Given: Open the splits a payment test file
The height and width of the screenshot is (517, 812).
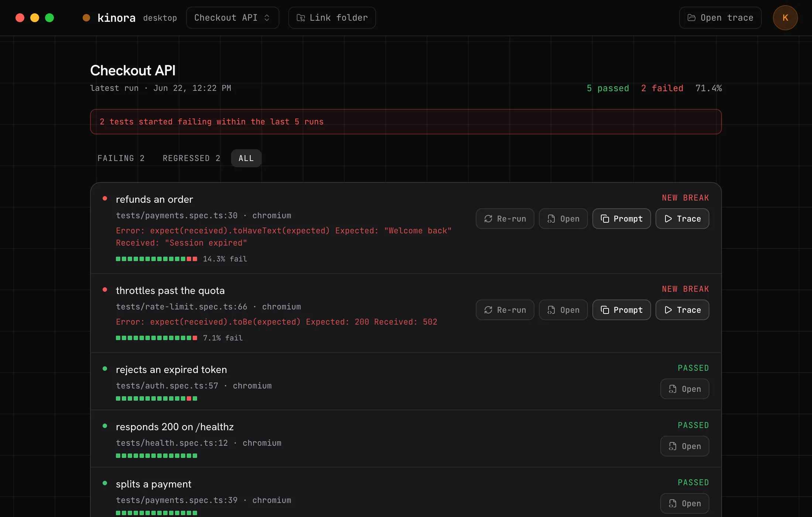Looking at the screenshot, I should pos(685,503).
